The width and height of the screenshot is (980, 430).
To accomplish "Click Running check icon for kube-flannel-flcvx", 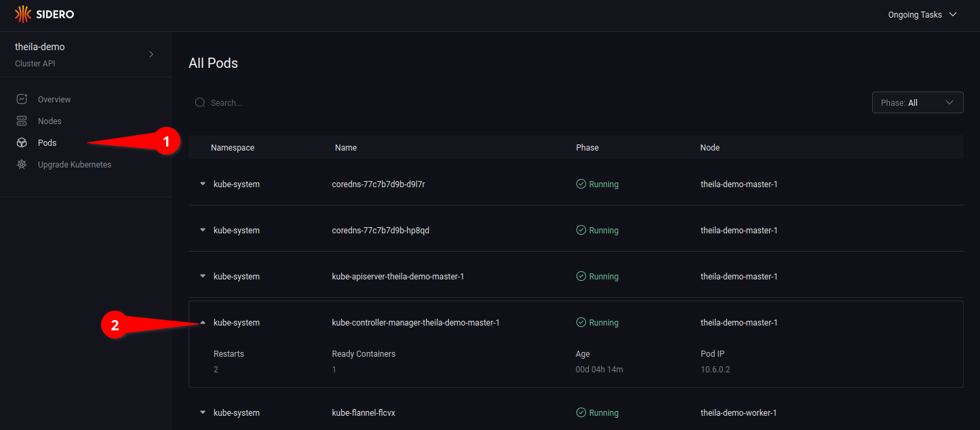I will pos(581,412).
